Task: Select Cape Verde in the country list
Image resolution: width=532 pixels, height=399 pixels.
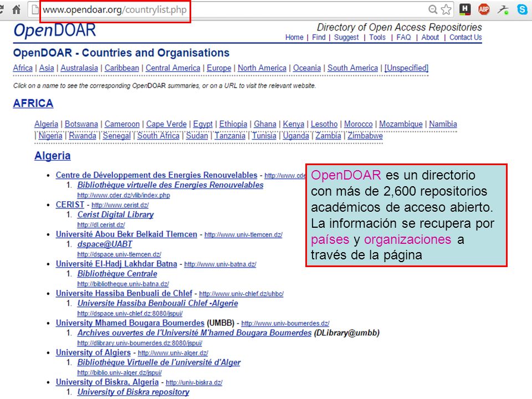Action: pyautogui.click(x=166, y=124)
